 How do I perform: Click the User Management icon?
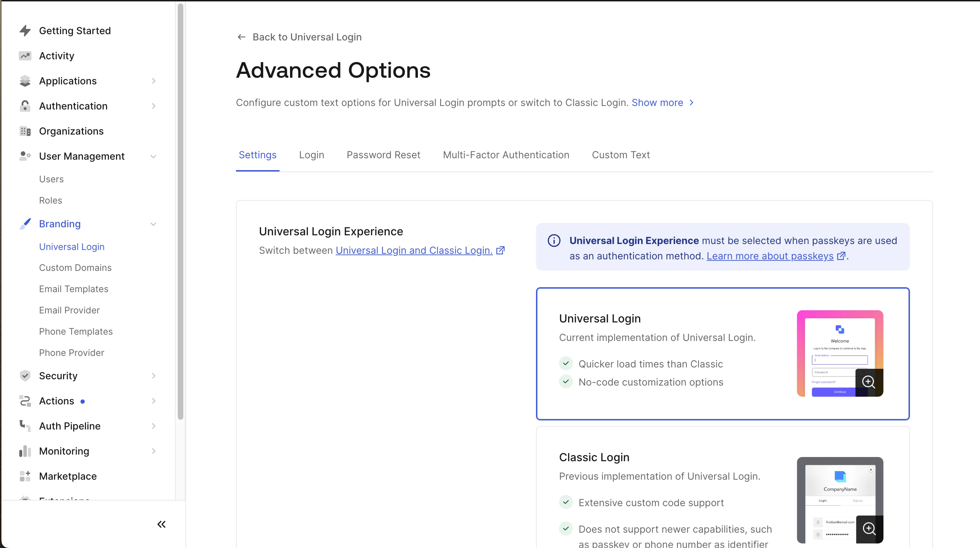pos(25,156)
